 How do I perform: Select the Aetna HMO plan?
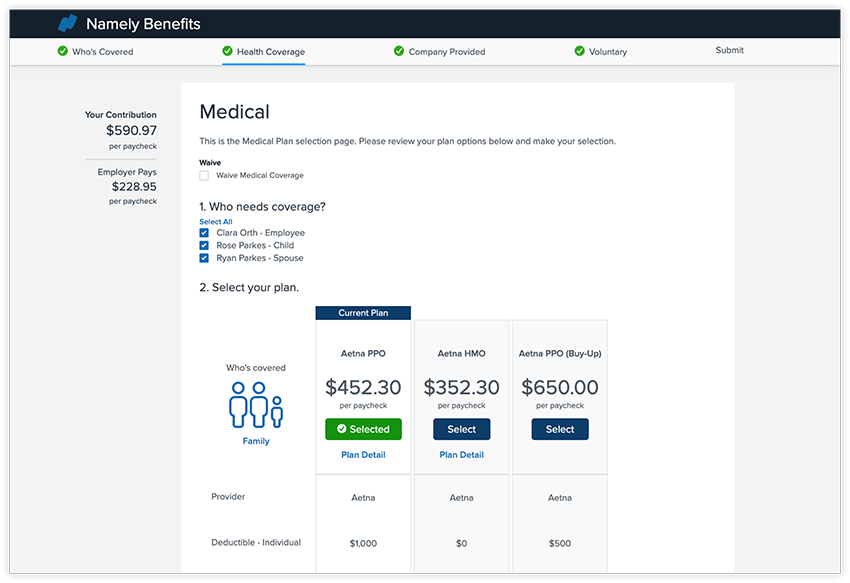click(x=461, y=429)
